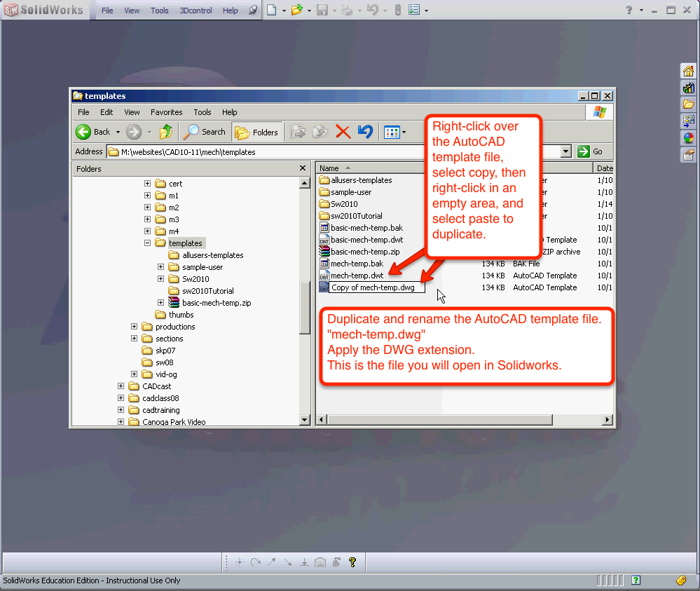Click the Name column header
Viewport: 700px width, 591px height.
point(371,168)
